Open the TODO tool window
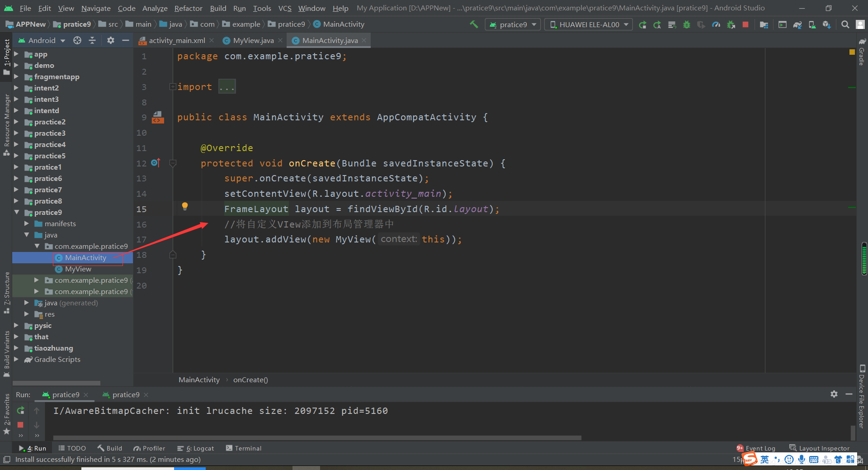Screen dimensions: 868x470 pyautogui.click(x=72, y=448)
